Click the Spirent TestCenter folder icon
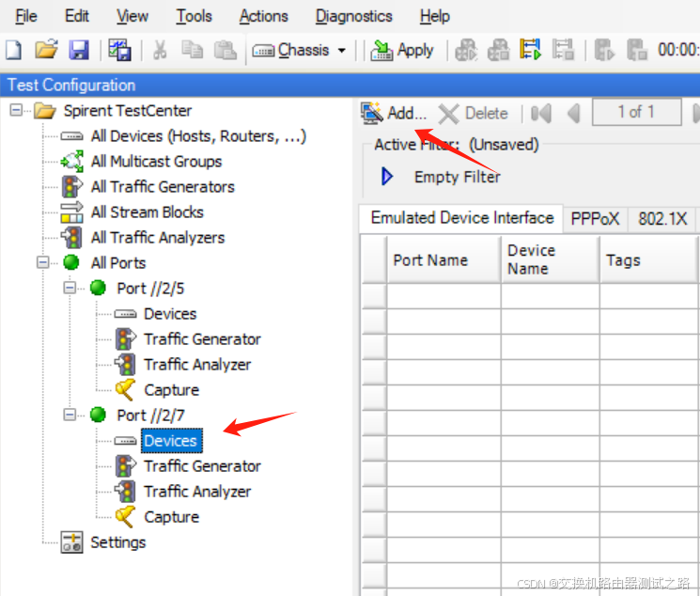The height and width of the screenshot is (596, 700). pyautogui.click(x=45, y=110)
